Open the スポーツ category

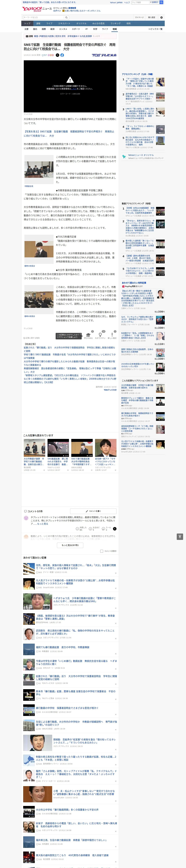[x=76, y=29]
